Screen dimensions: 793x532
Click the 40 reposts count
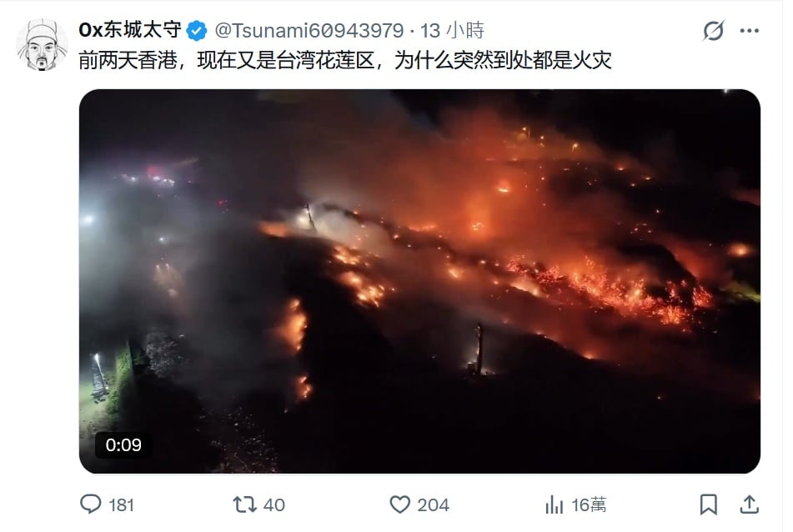(274, 504)
